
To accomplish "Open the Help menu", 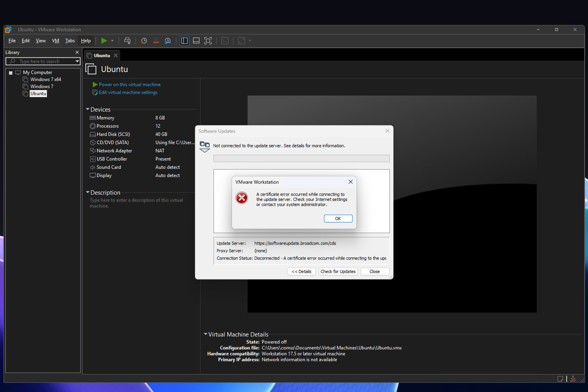I will tap(86, 41).
